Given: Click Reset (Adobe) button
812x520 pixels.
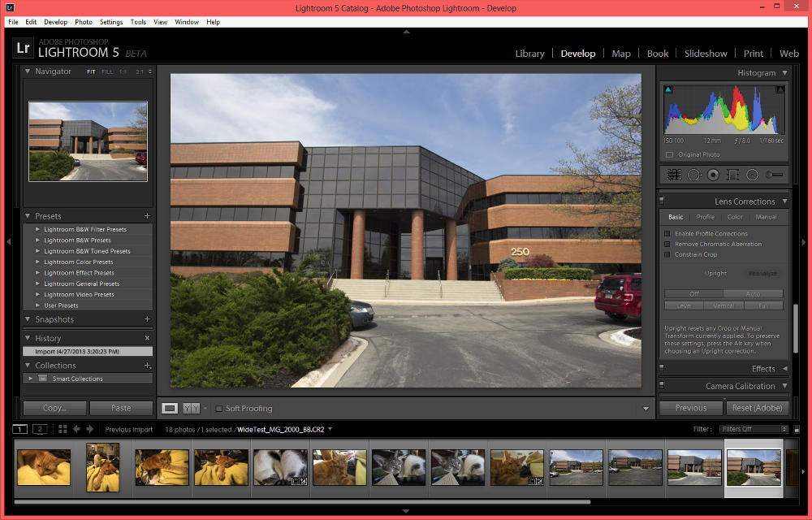Looking at the screenshot, I should [757, 408].
